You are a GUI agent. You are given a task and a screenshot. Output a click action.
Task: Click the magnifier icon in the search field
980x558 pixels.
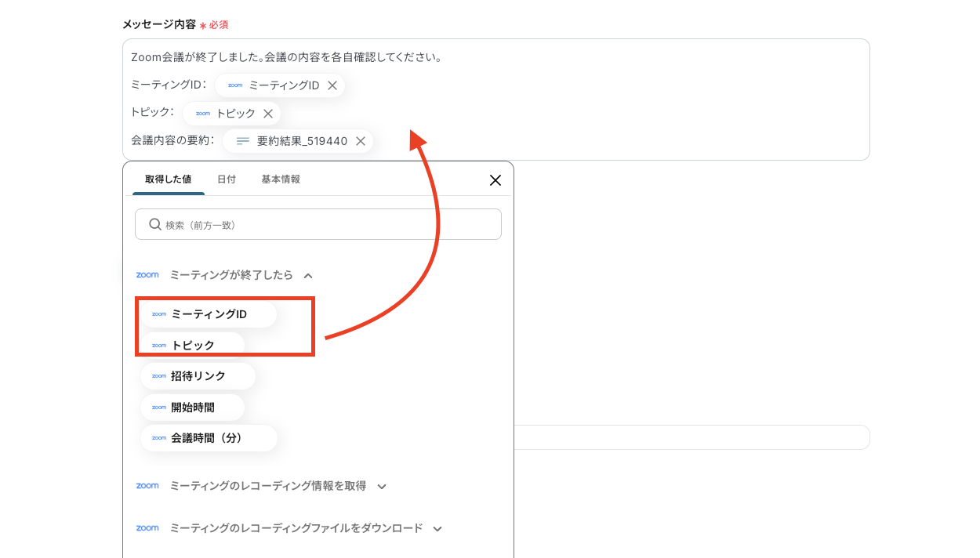click(x=154, y=224)
